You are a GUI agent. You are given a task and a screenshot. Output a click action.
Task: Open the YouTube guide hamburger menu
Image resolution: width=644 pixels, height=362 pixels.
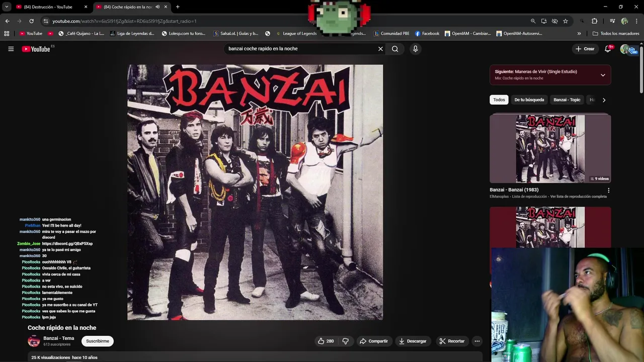point(11,49)
